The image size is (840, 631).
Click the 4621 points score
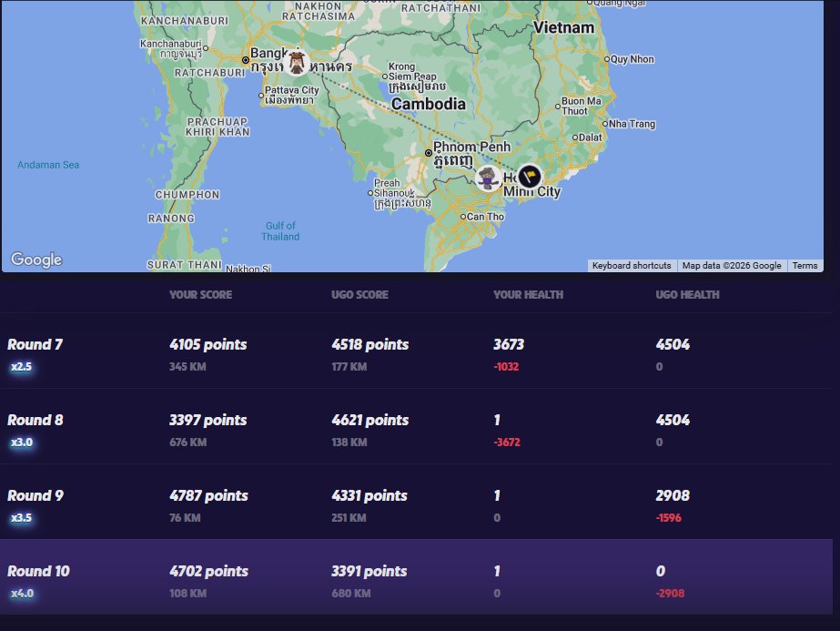pyautogui.click(x=370, y=420)
